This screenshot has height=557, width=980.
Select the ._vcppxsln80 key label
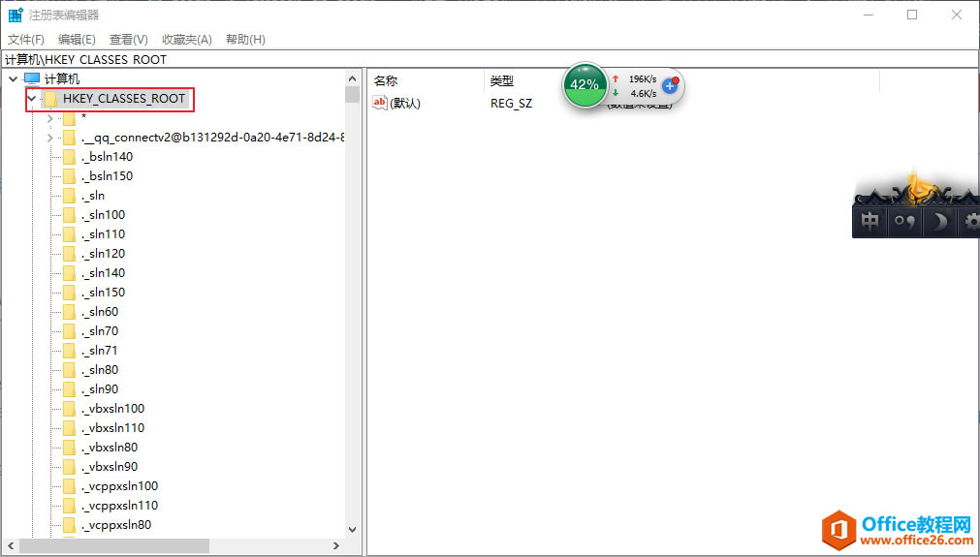tap(116, 524)
